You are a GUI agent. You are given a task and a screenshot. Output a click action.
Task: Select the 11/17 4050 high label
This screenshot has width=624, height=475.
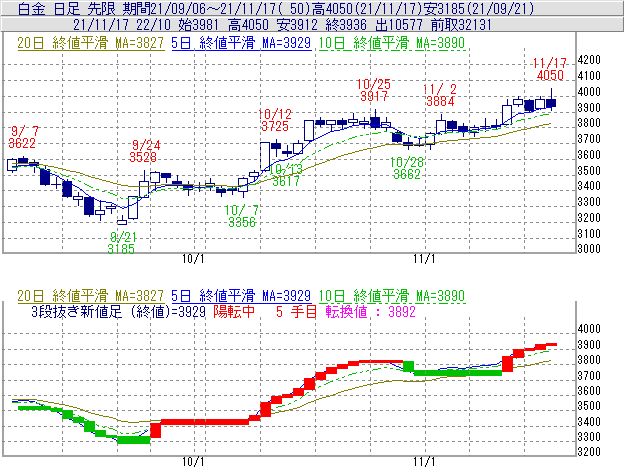point(550,69)
